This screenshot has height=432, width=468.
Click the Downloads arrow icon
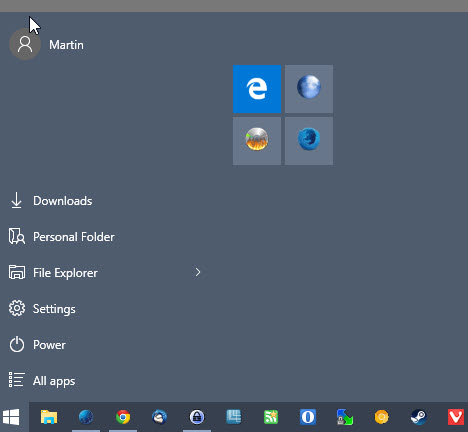[16, 200]
